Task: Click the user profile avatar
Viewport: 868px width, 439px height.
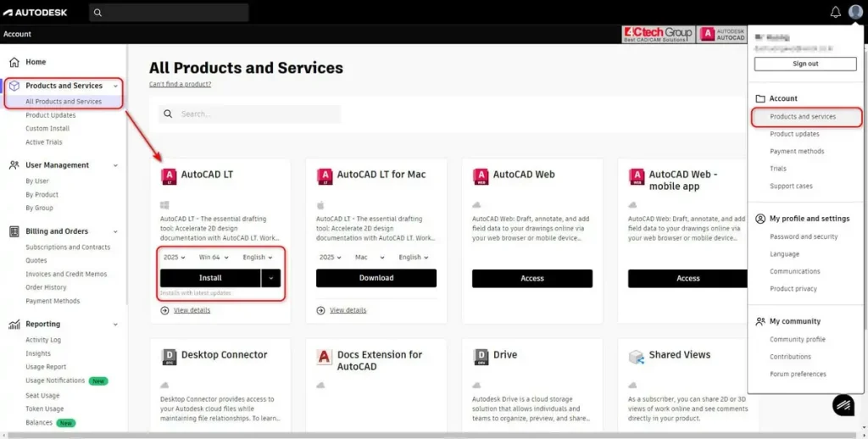Action: pos(855,12)
